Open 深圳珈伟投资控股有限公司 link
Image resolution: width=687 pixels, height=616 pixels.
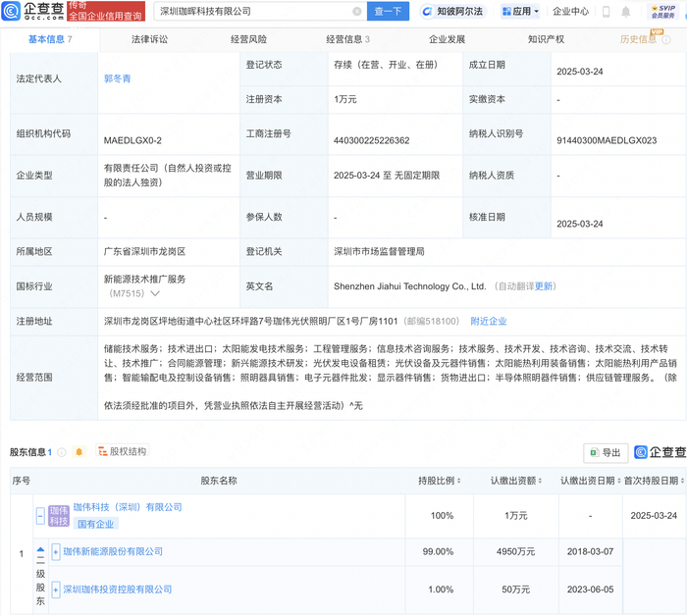pyautogui.click(x=118, y=590)
